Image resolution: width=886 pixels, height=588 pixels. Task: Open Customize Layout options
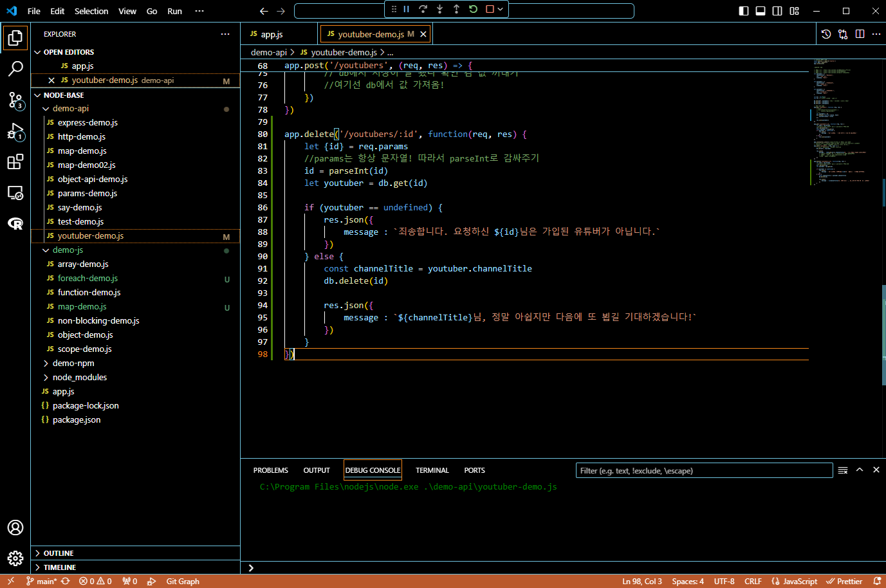point(795,11)
